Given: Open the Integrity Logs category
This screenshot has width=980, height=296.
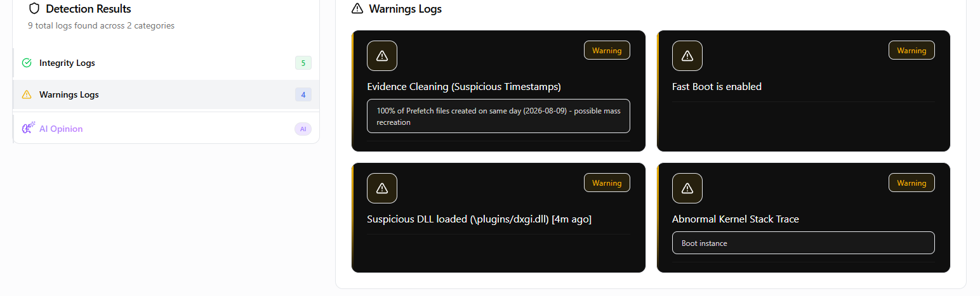Looking at the screenshot, I should point(166,63).
